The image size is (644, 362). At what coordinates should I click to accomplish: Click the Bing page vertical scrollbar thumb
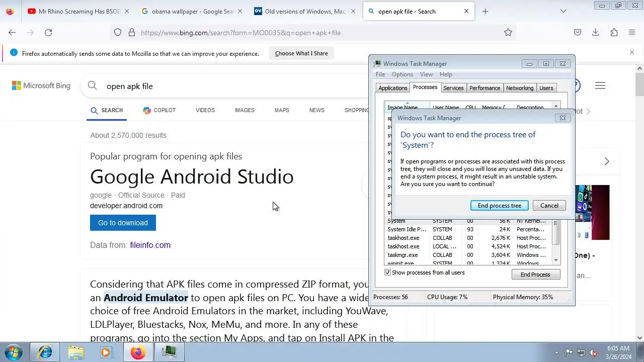[639, 83]
